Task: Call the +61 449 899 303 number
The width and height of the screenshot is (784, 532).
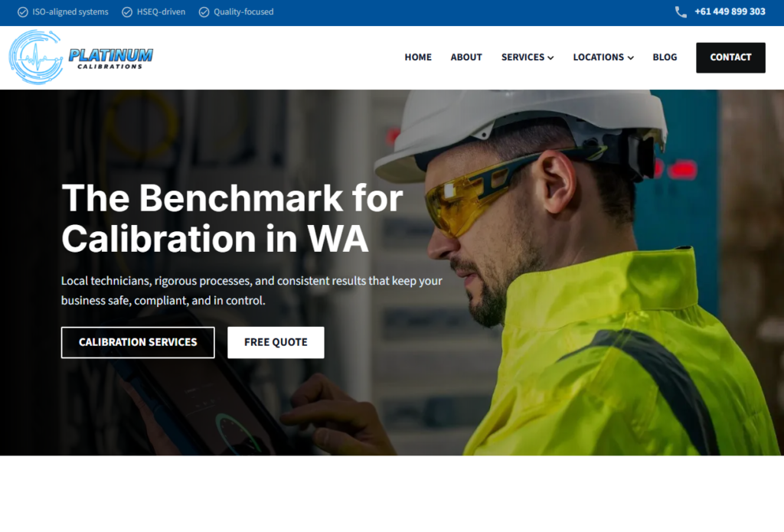Action: [x=730, y=11]
